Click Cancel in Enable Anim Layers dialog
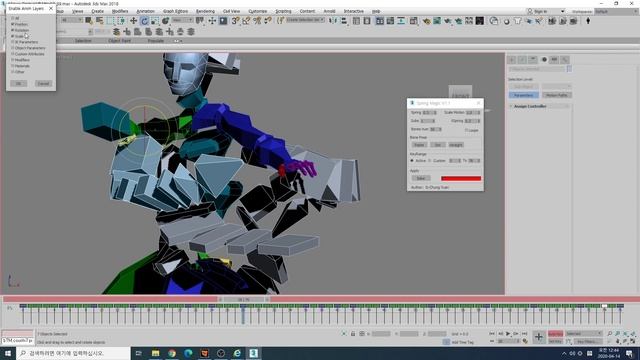This screenshot has width=640, height=360. 43,83
